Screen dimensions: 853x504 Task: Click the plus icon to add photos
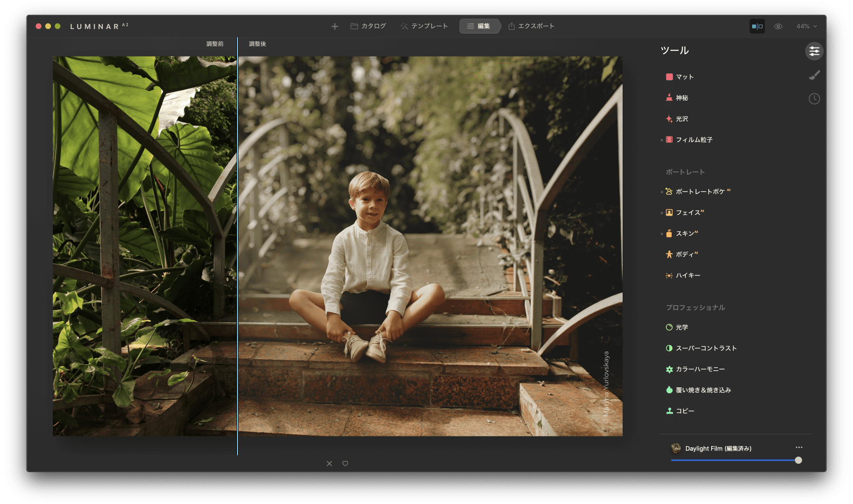[x=335, y=27]
